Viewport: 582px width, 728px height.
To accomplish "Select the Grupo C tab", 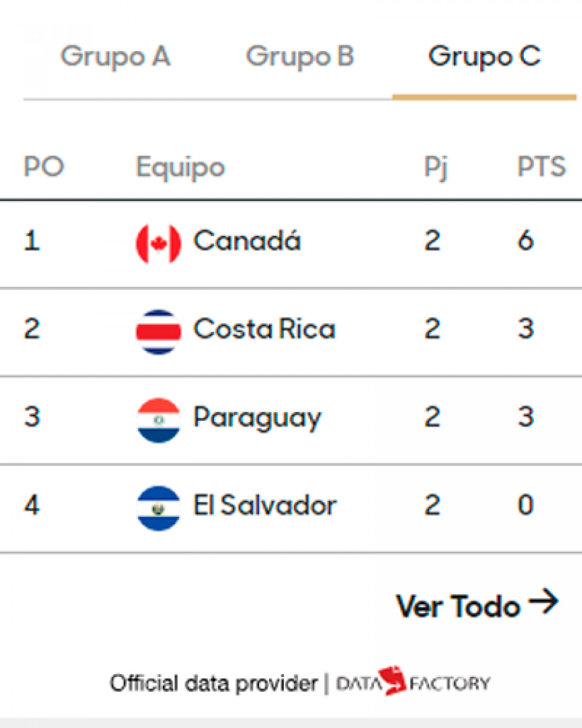I will [484, 57].
